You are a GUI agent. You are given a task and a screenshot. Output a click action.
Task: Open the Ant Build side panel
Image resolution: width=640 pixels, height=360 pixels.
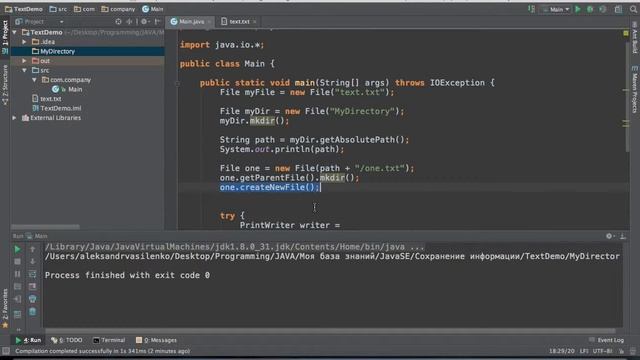pyautogui.click(x=635, y=38)
